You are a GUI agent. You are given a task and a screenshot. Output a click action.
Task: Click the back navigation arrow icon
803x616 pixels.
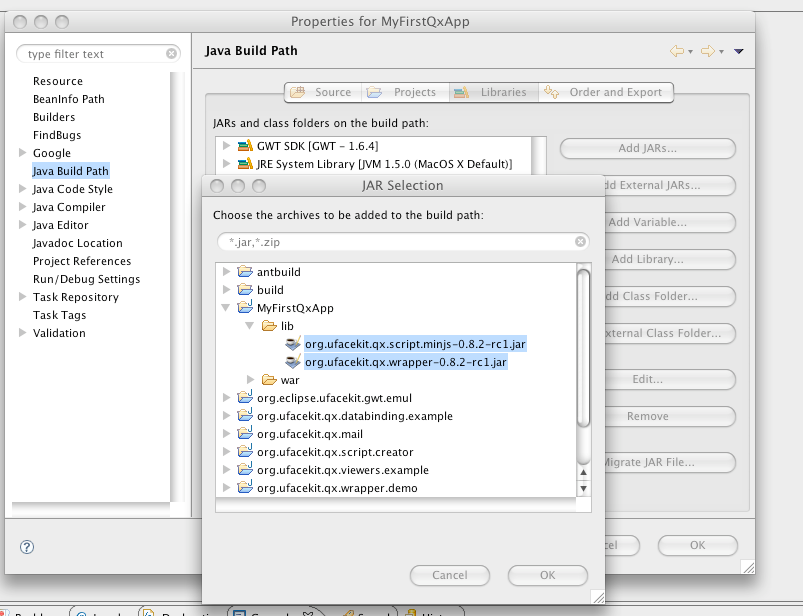coord(677,51)
